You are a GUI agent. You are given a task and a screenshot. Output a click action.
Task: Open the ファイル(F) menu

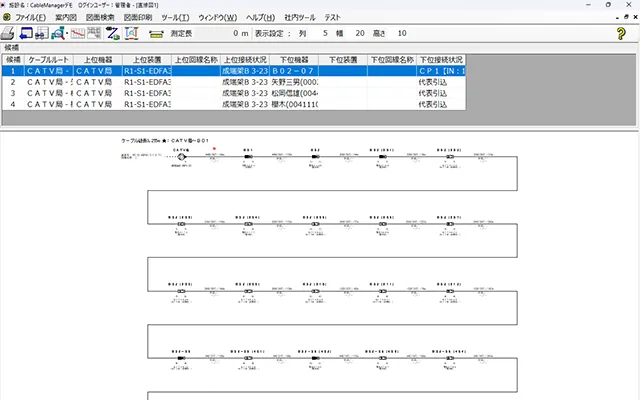click(31, 18)
